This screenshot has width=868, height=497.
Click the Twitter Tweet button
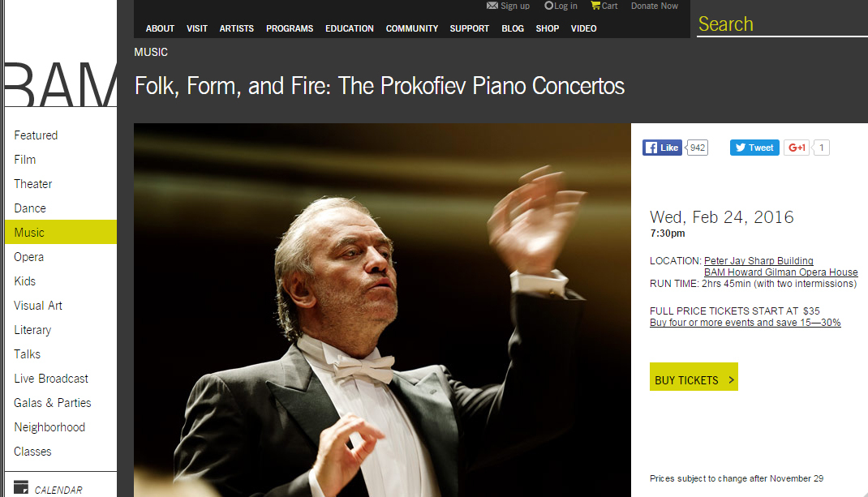[754, 148]
